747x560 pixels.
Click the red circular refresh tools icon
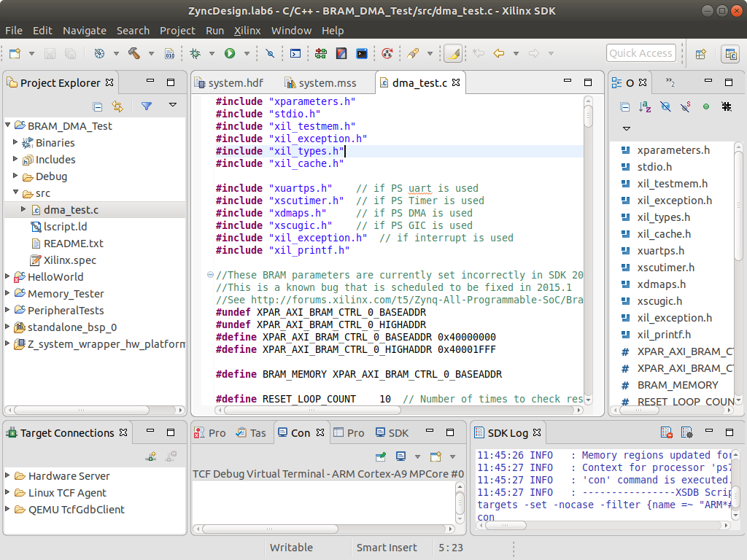click(387, 53)
